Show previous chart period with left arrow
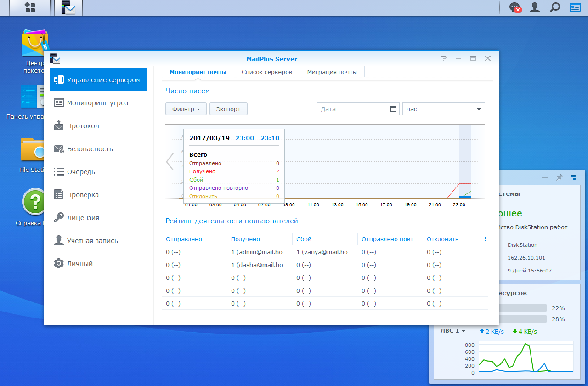 pyautogui.click(x=170, y=162)
